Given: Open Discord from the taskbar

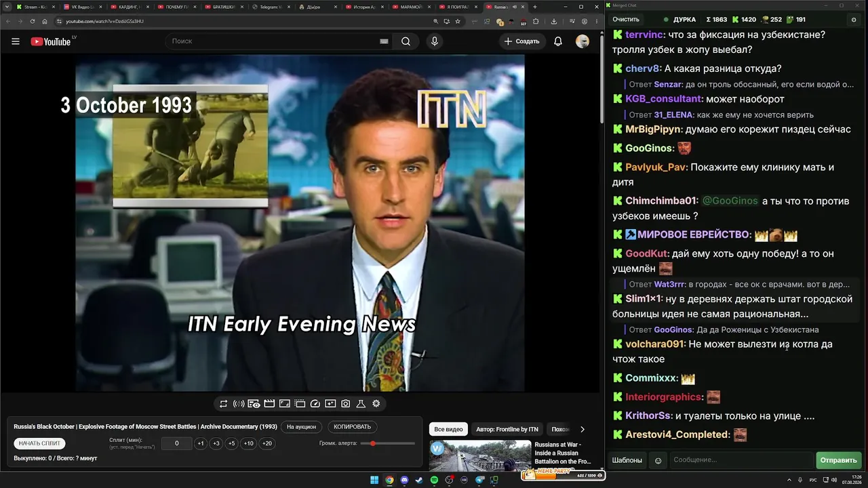Looking at the screenshot, I should point(405,481).
